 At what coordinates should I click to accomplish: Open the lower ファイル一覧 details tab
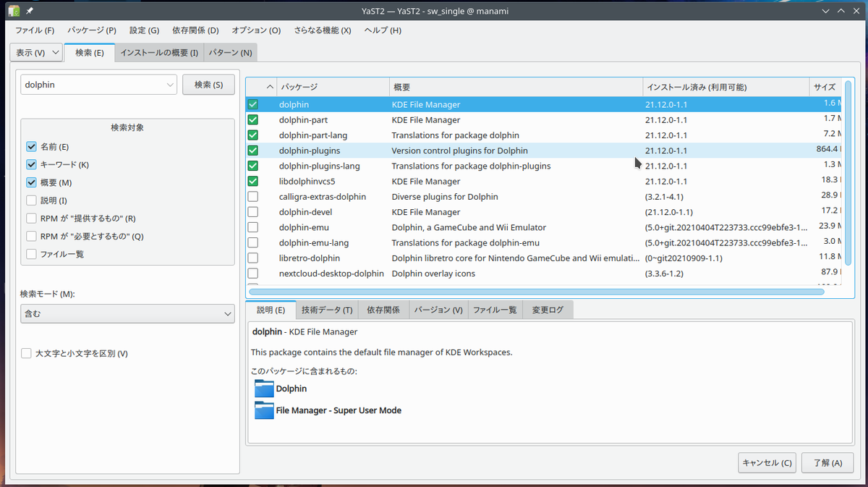click(495, 310)
